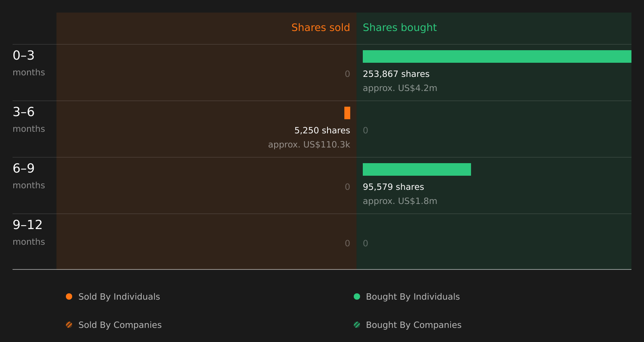
Task: Select the green 95,579 shares bar
Action: click(417, 169)
